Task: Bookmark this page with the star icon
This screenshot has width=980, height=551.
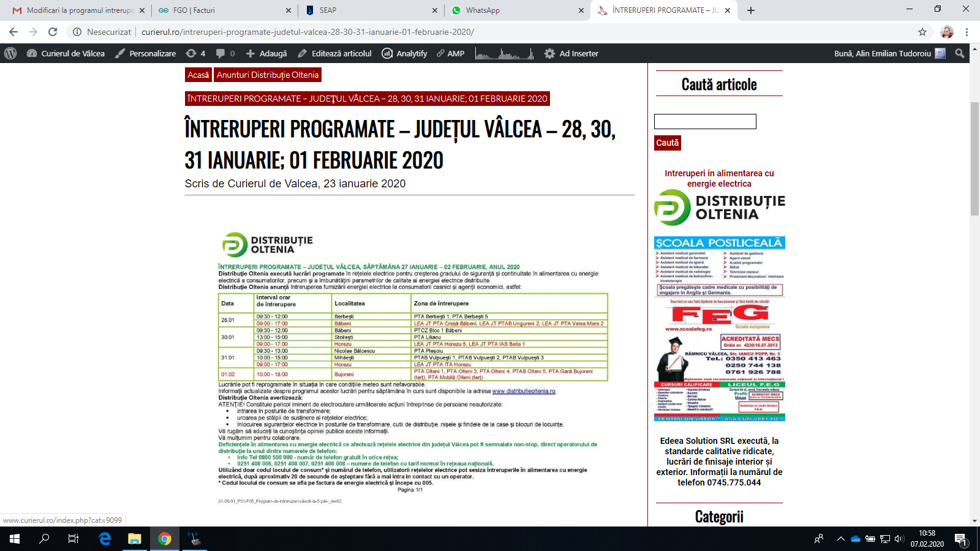Action: (x=922, y=32)
